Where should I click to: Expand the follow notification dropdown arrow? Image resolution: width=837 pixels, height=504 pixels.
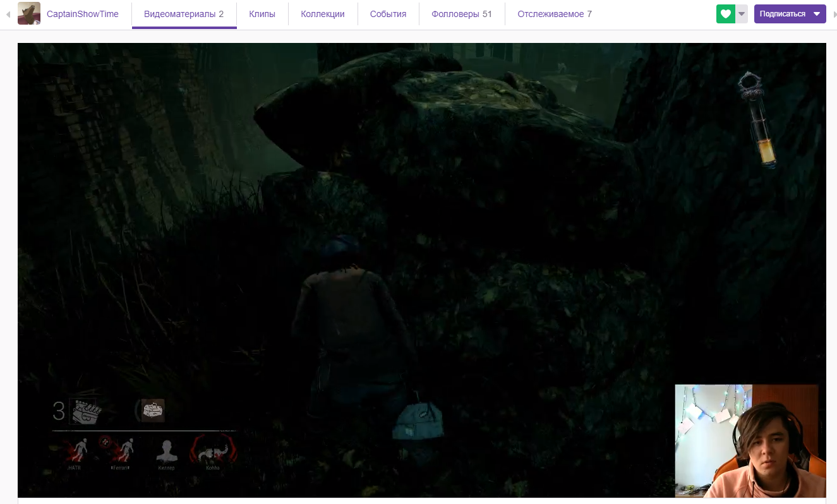coord(742,14)
